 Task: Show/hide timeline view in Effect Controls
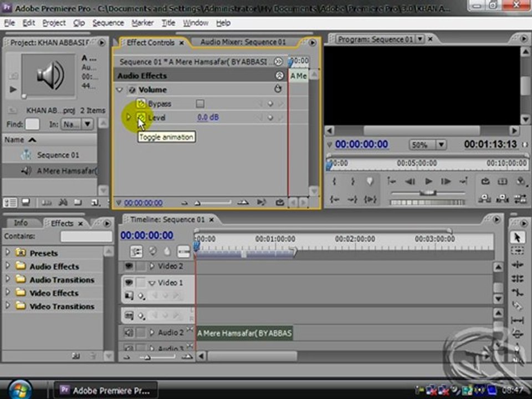click(x=278, y=62)
